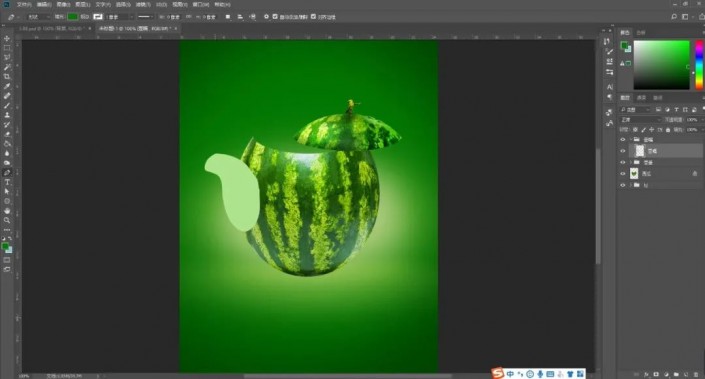Select the History Brush tool

pyautogui.click(x=7, y=125)
